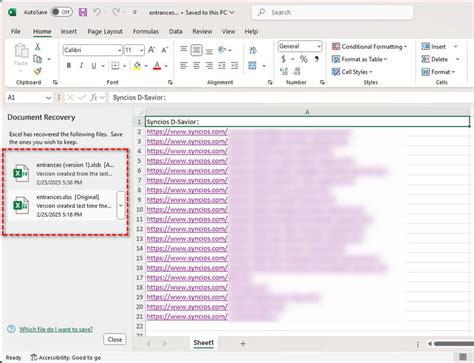The height and width of the screenshot is (363, 474).
Task: Switch to the View tab
Action: 228,31
